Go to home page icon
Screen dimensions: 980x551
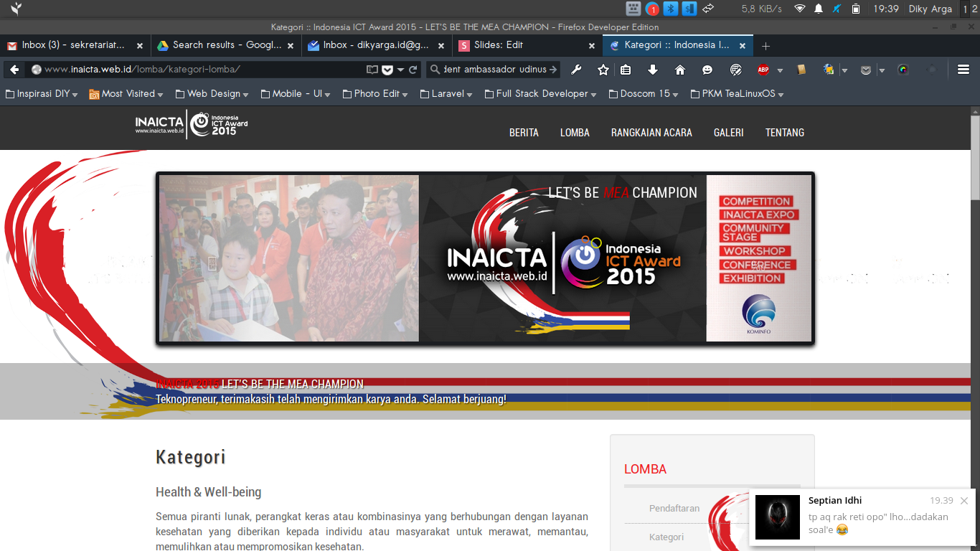[680, 70]
